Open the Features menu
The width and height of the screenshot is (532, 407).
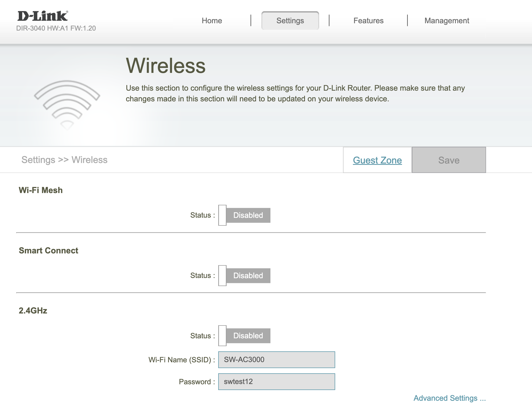368,20
